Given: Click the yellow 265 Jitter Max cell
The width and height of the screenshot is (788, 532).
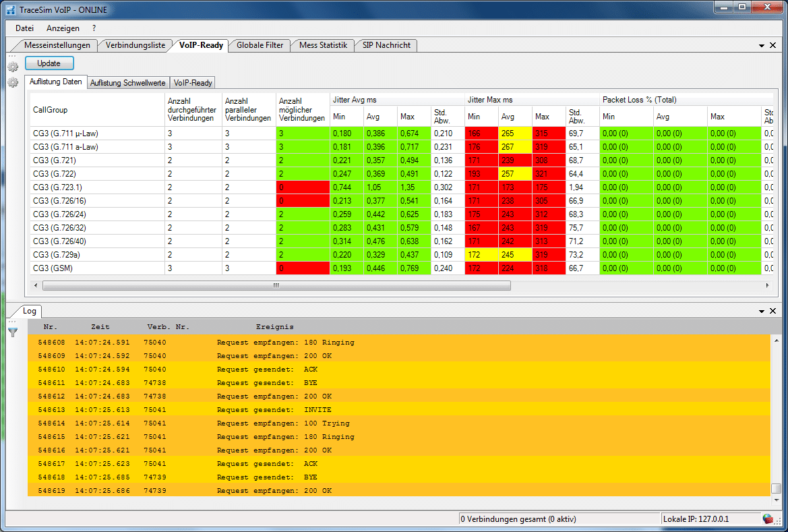Looking at the screenshot, I should coord(515,134).
